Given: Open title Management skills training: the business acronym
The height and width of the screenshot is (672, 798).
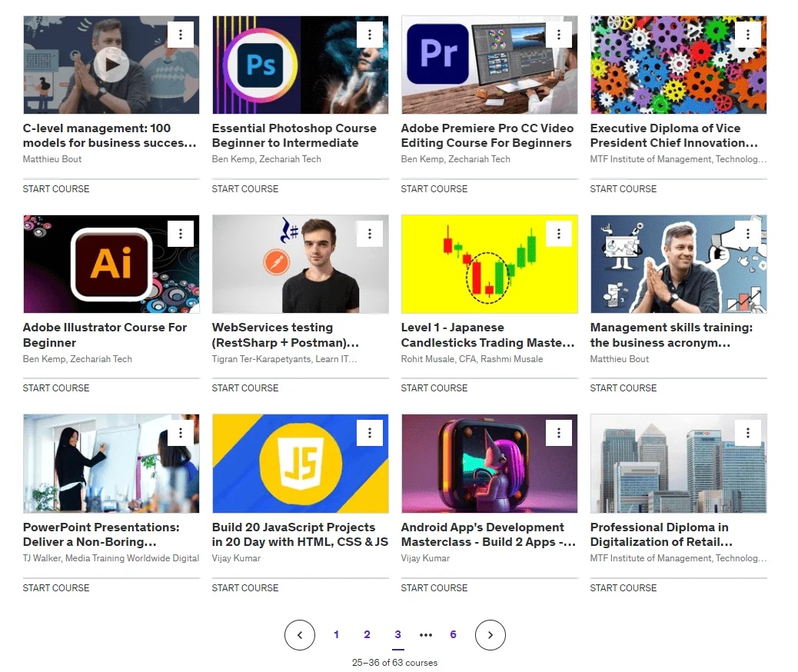Looking at the screenshot, I should 671,335.
